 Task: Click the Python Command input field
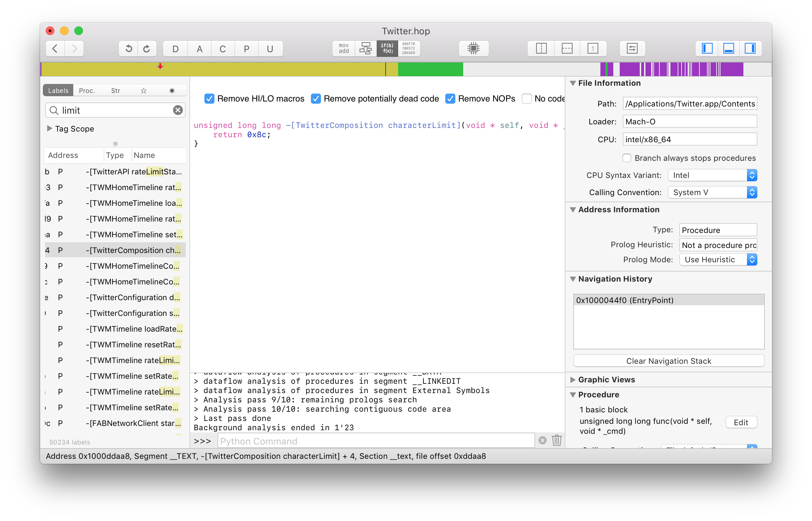click(376, 441)
